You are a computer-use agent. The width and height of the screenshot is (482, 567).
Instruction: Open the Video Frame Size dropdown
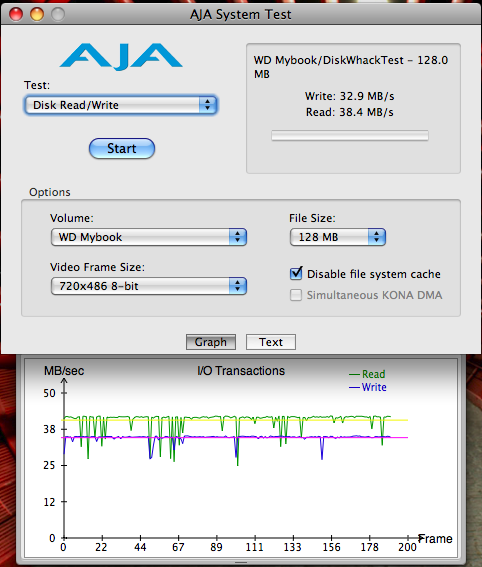149,286
